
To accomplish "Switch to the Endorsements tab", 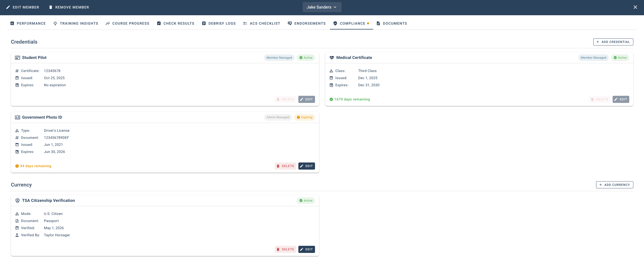I will click(306, 24).
